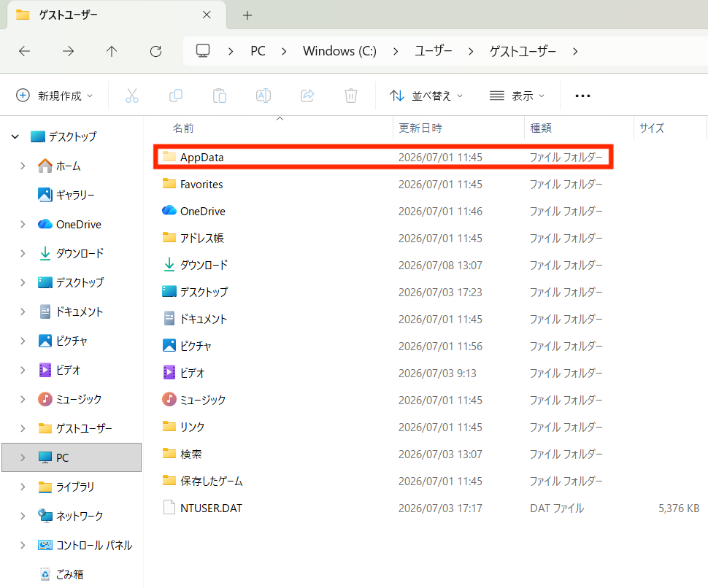Go up one folder level
This screenshot has height=588, width=708.
[x=112, y=52]
